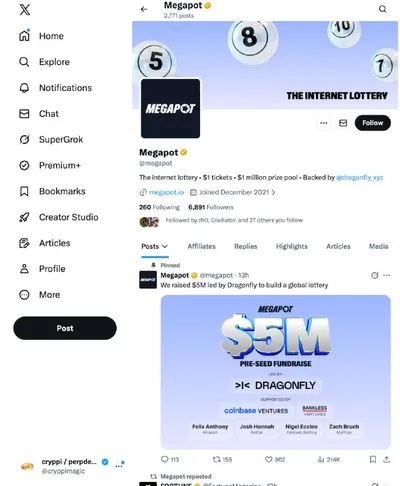Image resolution: width=400 pixels, height=486 pixels.
Task: Bookmark the pinned Megapot post
Action: pyautogui.click(x=373, y=460)
